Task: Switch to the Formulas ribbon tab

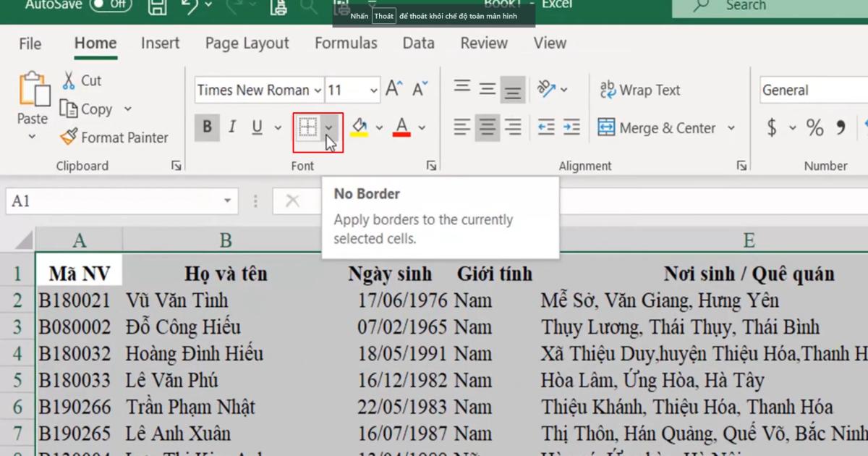Action: 346,43
